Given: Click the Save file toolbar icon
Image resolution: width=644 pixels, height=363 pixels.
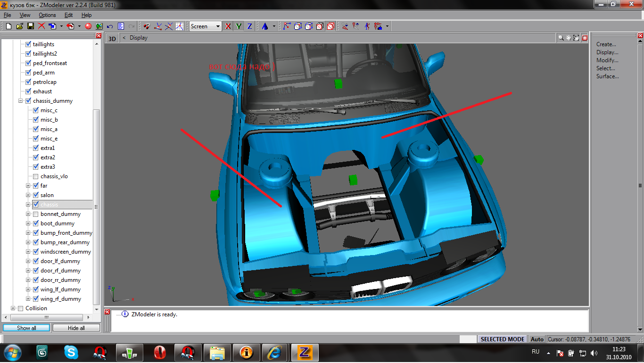Looking at the screenshot, I should pyautogui.click(x=30, y=26).
